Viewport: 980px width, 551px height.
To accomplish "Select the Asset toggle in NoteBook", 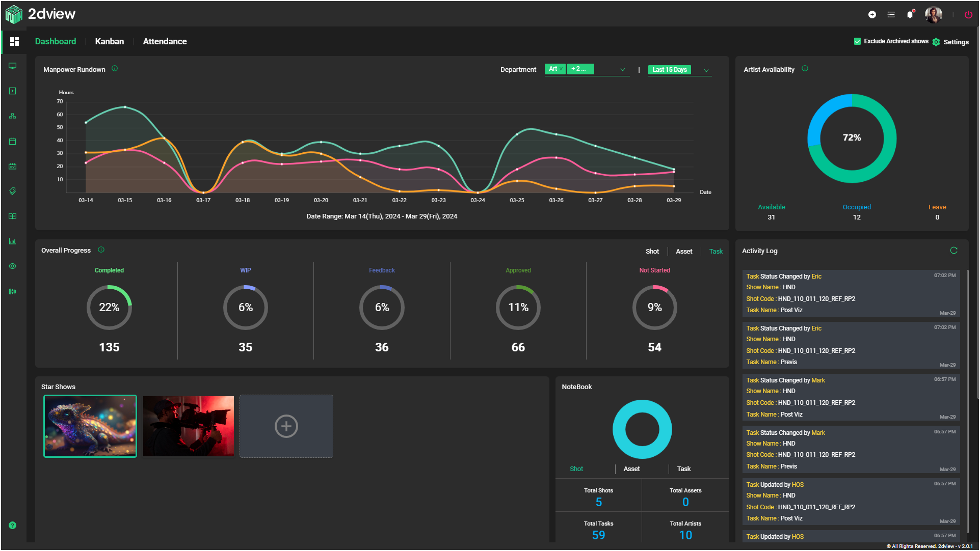I will [x=631, y=469].
